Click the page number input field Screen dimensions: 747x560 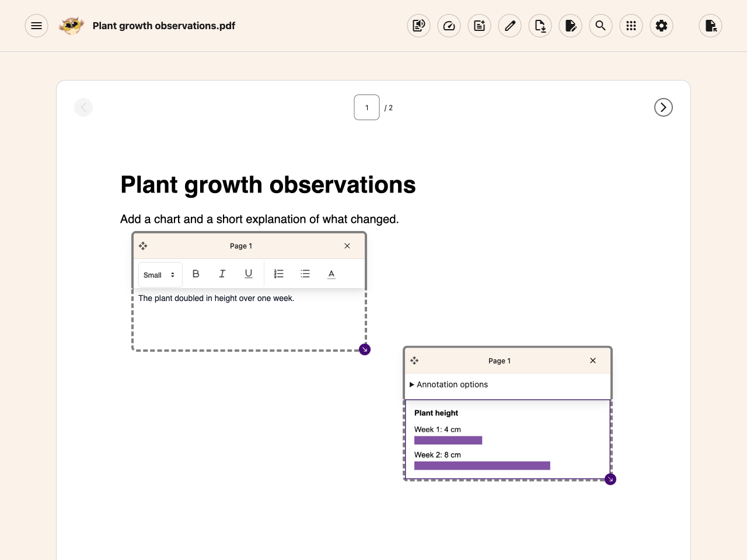point(366,107)
